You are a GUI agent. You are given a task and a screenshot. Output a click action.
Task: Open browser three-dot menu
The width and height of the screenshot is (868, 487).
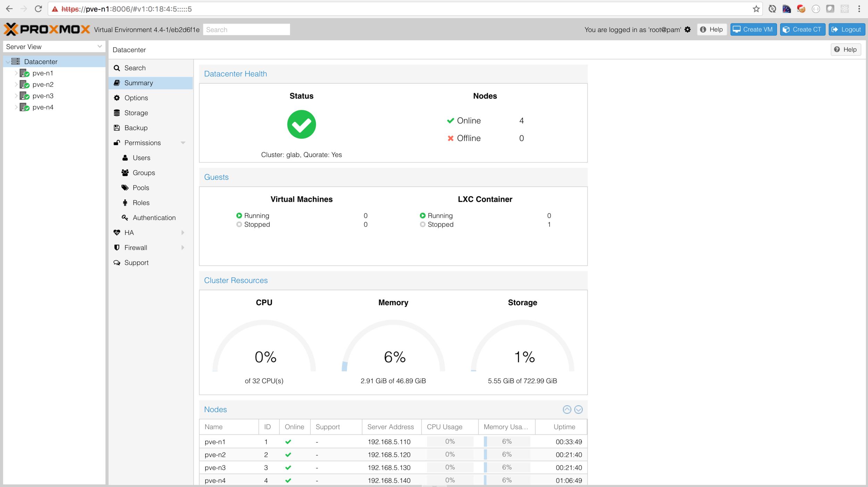[x=859, y=9]
